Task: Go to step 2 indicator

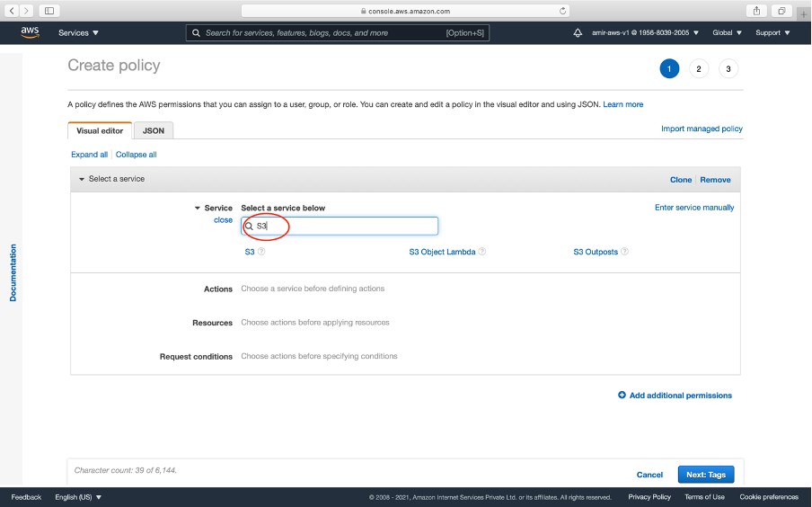Action: (x=699, y=69)
